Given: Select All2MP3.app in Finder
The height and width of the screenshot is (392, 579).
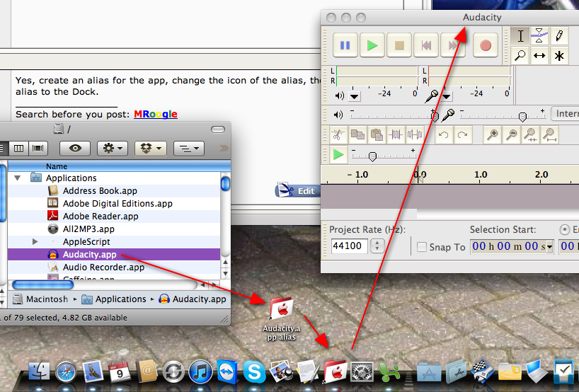Looking at the screenshot, I should point(114,229).
